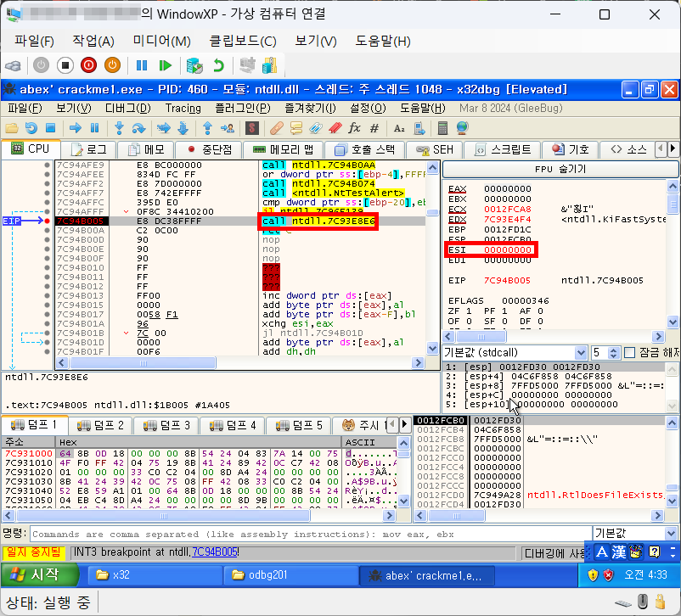Image resolution: width=681 pixels, height=616 pixels.
Task: Toggle breakpoint dot at address 7C94B00A
Action: 47,231
